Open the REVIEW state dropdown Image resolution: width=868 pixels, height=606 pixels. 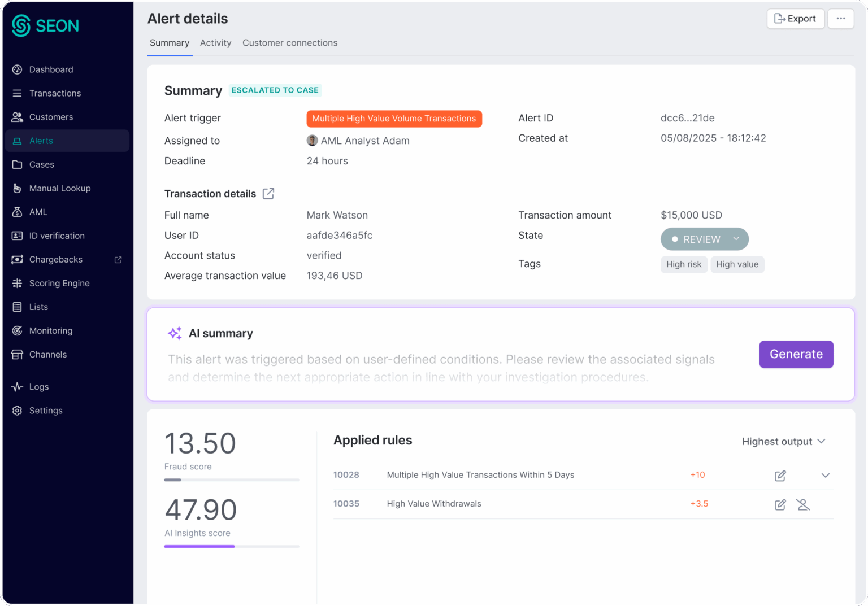click(x=704, y=239)
